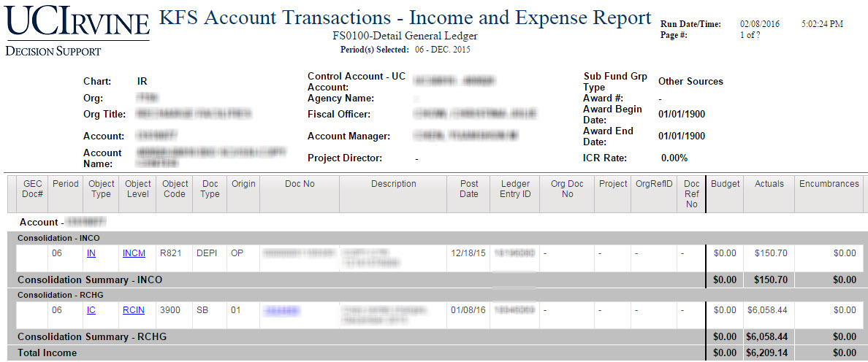Follow the IC object type link
The width and height of the screenshot is (868, 362).
click(91, 310)
